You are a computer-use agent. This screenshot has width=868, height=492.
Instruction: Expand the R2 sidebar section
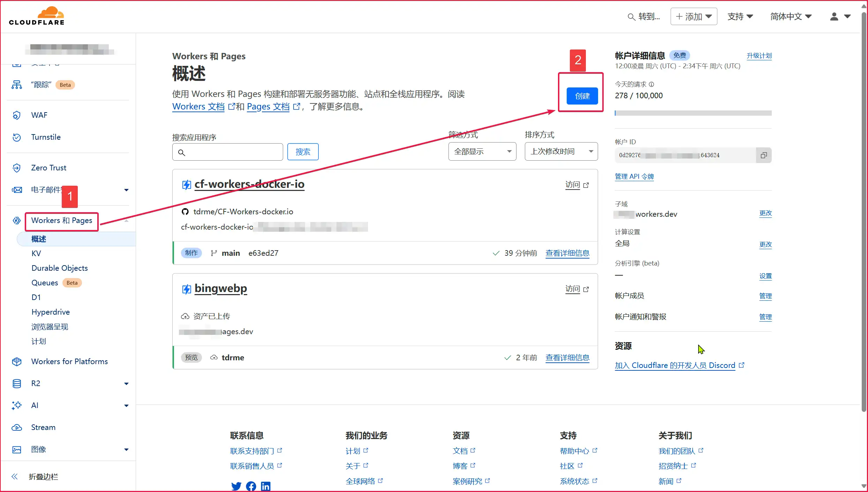[x=126, y=384]
